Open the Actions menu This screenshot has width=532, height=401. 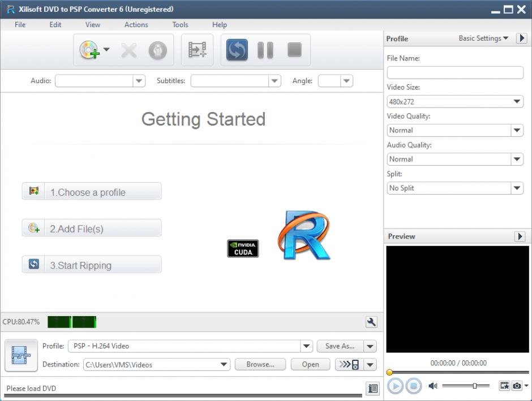click(136, 24)
